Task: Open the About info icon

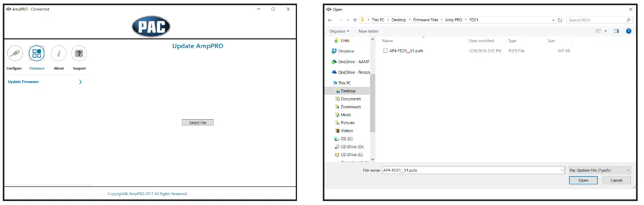Action: [59, 53]
